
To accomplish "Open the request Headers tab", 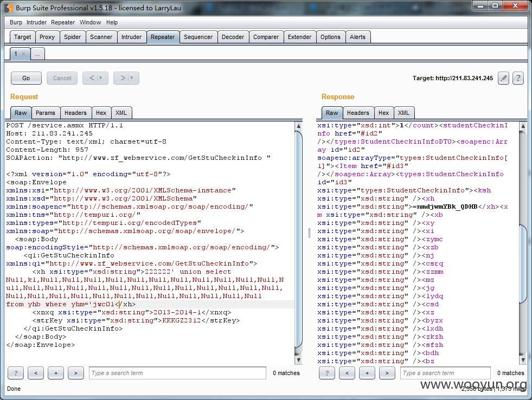I will [x=75, y=113].
